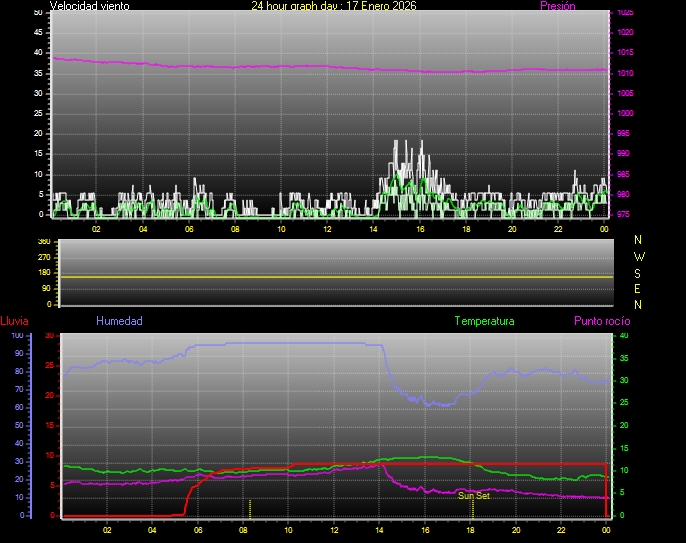Select the blue 'Humedad' label
This screenshot has width=686, height=543.
tap(119, 321)
